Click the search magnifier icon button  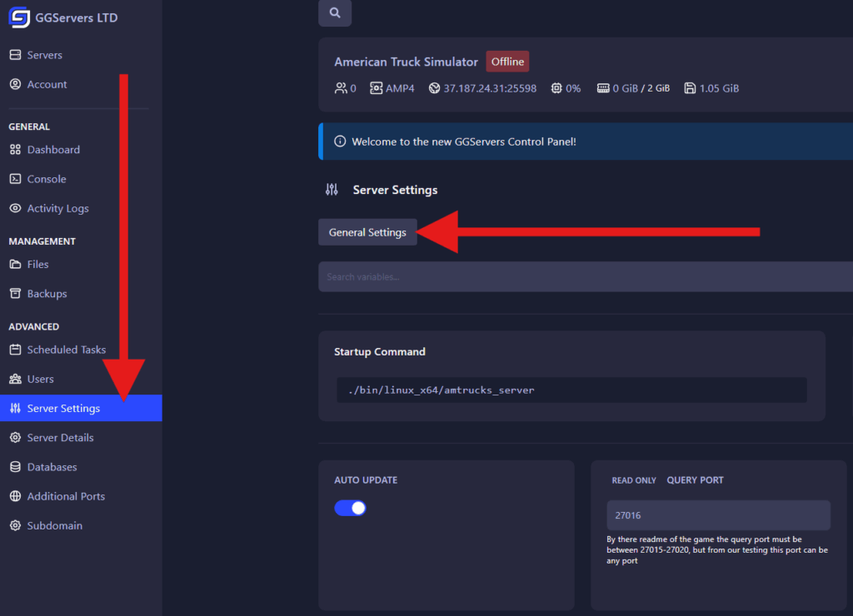pyautogui.click(x=335, y=13)
